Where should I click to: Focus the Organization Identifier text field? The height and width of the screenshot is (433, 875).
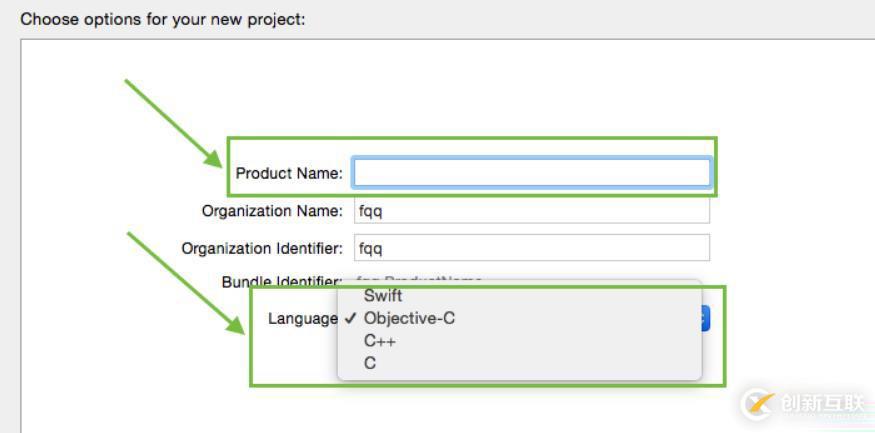click(x=531, y=248)
